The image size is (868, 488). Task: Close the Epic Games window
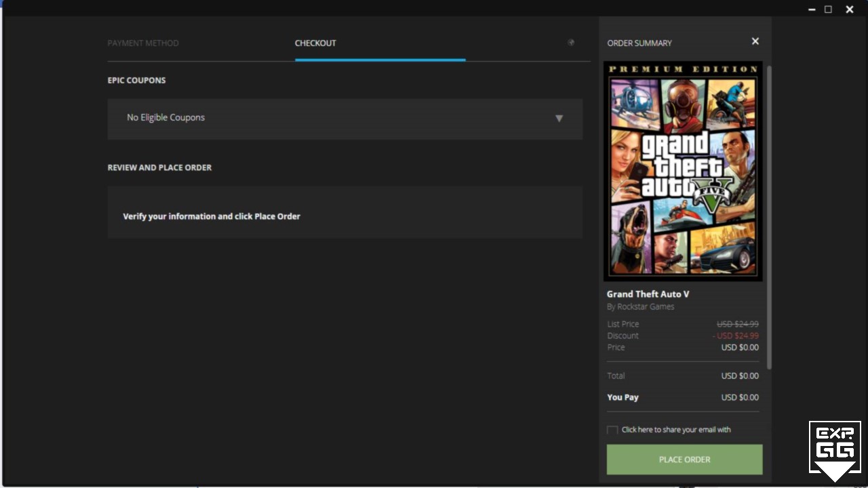click(849, 9)
